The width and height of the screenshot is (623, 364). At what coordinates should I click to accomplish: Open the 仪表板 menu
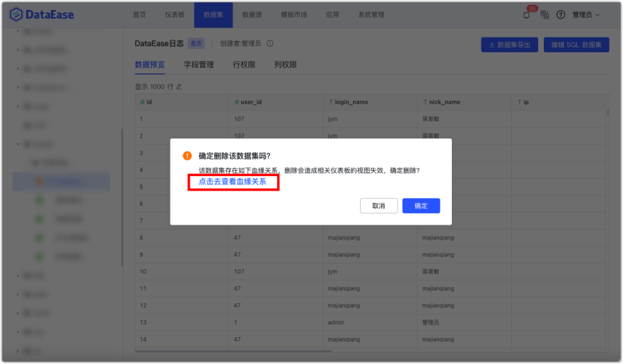(x=175, y=15)
